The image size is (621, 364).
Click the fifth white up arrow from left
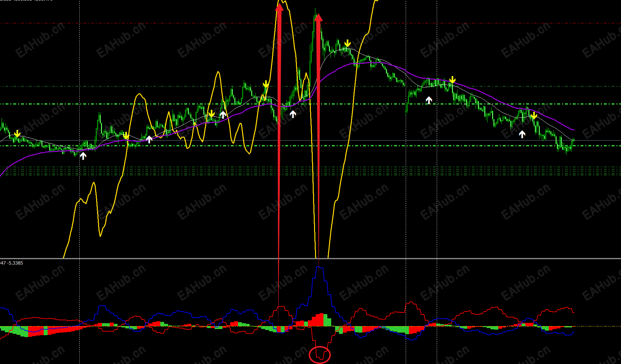coord(429,100)
